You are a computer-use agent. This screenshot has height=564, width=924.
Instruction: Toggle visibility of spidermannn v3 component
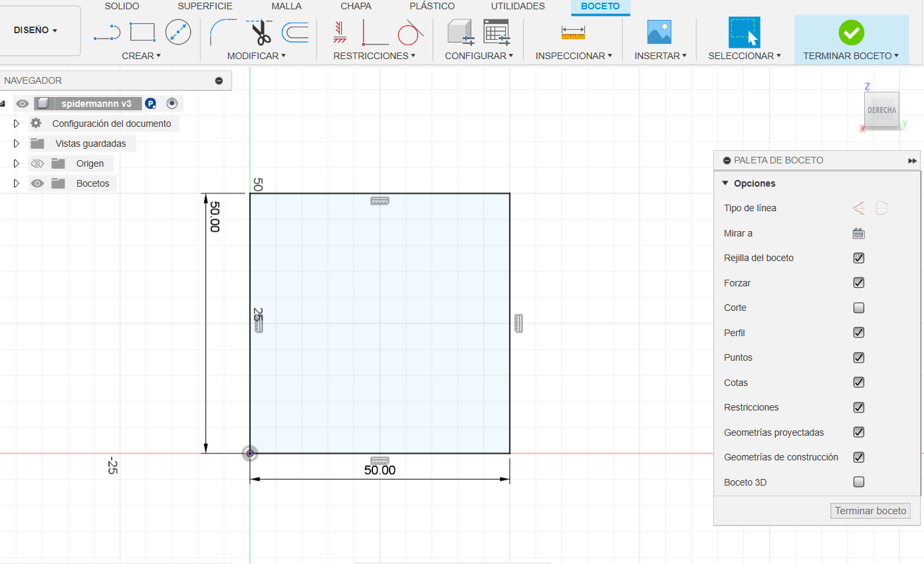(23, 104)
